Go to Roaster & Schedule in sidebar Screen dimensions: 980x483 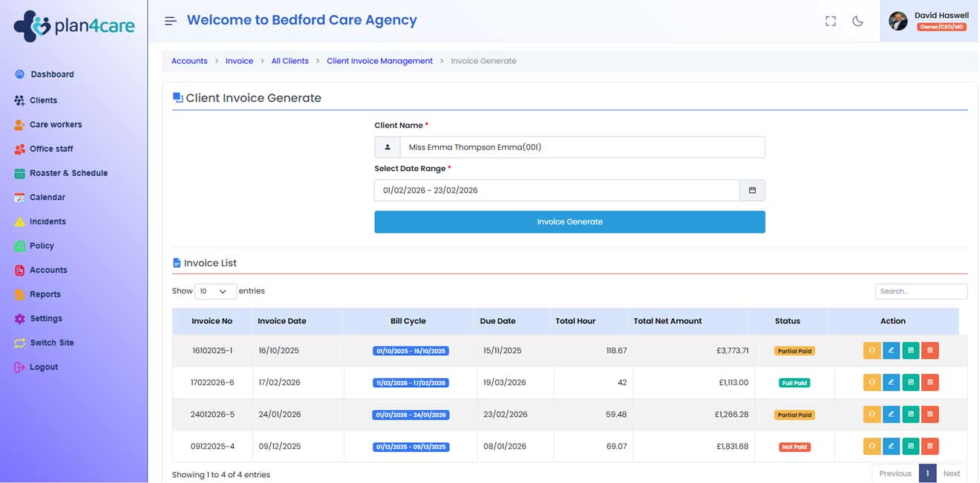[x=68, y=173]
